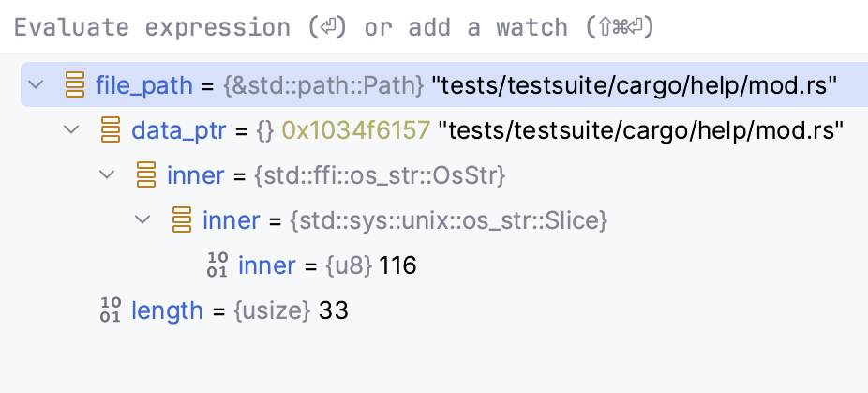Collapse the os_str::Slice inner node
This screenshot has height=393, width=868.
[x=143, y=220]
